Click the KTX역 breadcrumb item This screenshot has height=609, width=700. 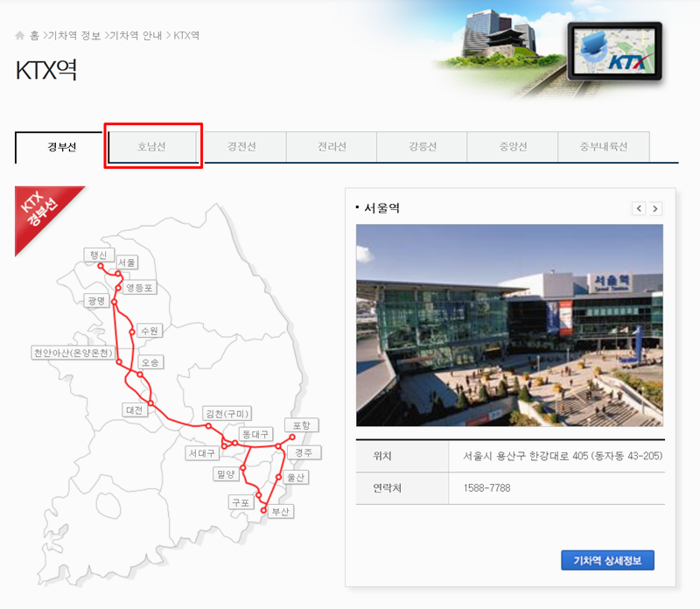tap(186, 35)
